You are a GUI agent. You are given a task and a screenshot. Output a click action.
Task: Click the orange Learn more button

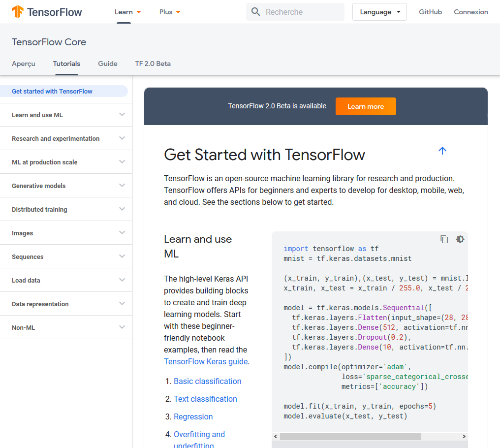pyautogui.click(x=366, y=106)
